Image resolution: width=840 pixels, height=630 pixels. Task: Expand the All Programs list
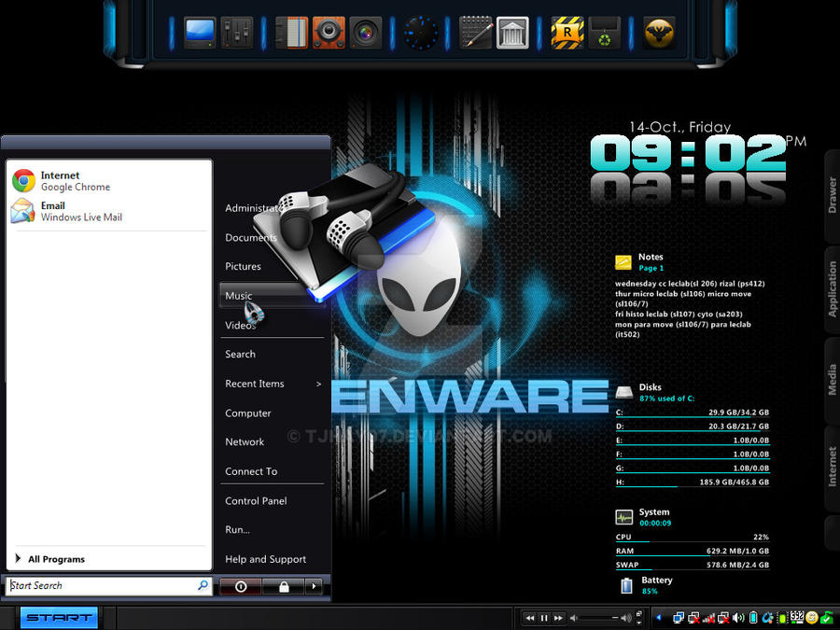click(x=56, y=559)
